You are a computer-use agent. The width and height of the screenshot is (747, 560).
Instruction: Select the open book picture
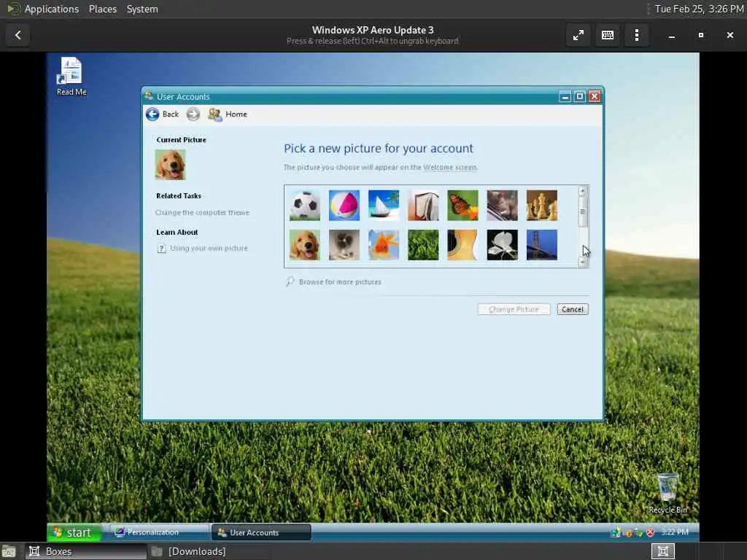coord(423,206)
